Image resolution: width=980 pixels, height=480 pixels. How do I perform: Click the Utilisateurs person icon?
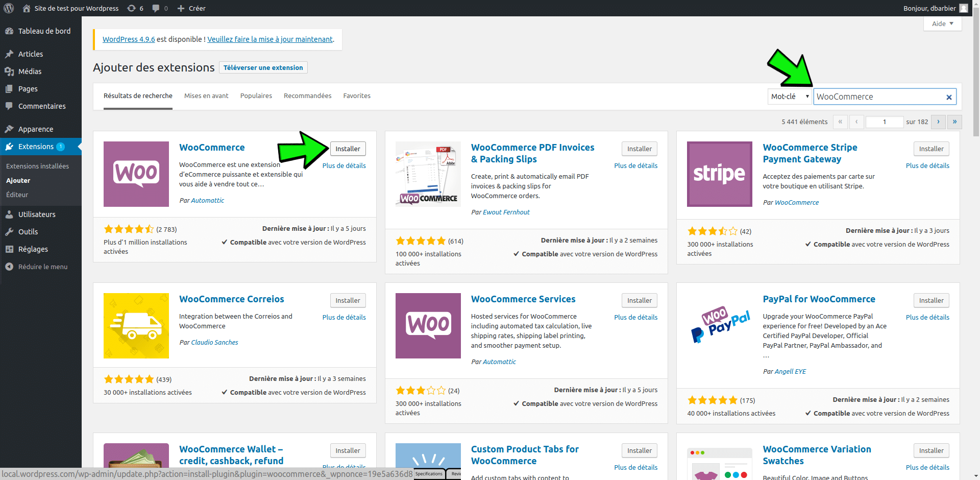coord(9,214)
